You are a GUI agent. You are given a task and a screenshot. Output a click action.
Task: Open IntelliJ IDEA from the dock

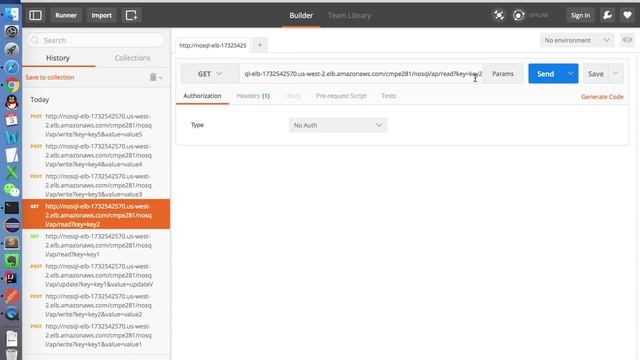pos(11,278)
